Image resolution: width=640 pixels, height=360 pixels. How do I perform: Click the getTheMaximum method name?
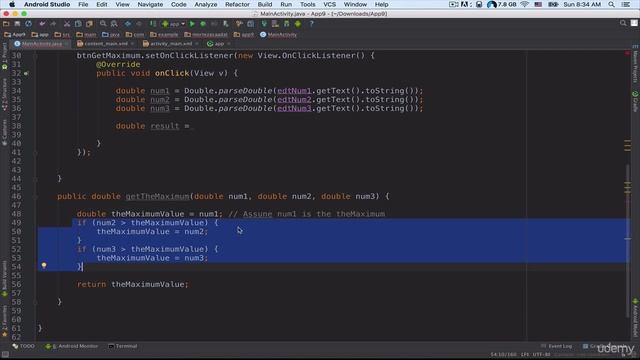pos(158,197)
